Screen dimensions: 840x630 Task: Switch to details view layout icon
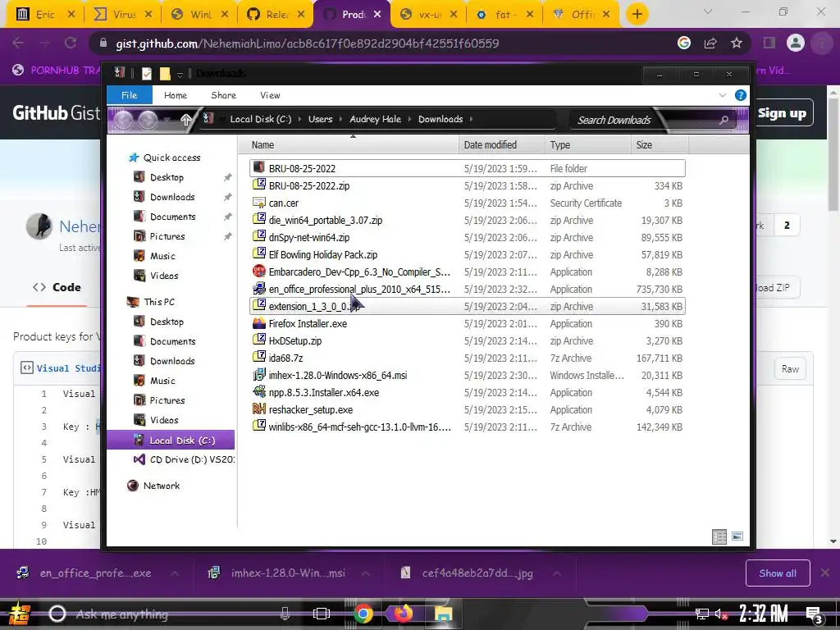click(719, 536)
